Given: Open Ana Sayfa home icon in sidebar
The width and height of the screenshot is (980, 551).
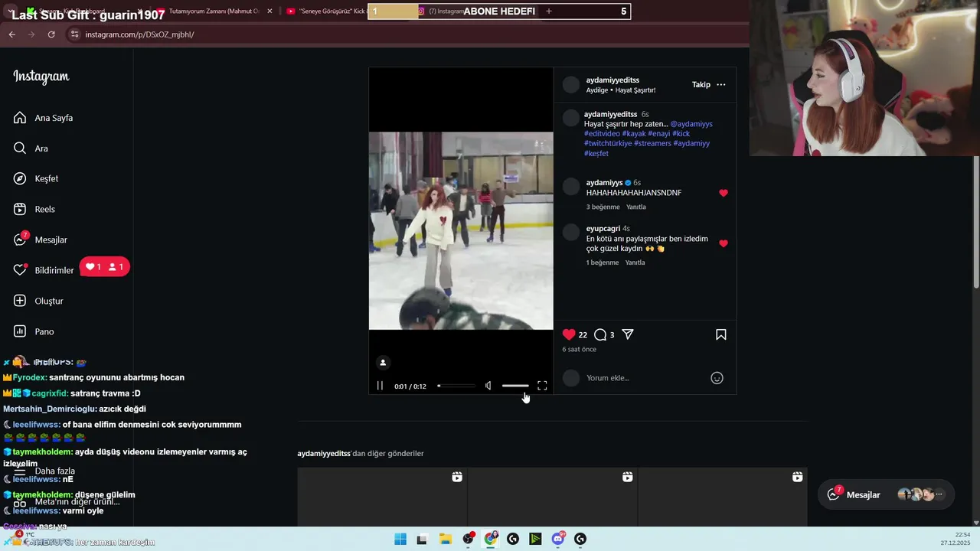Looking at the screenshot, I should [x=20, y=118].
